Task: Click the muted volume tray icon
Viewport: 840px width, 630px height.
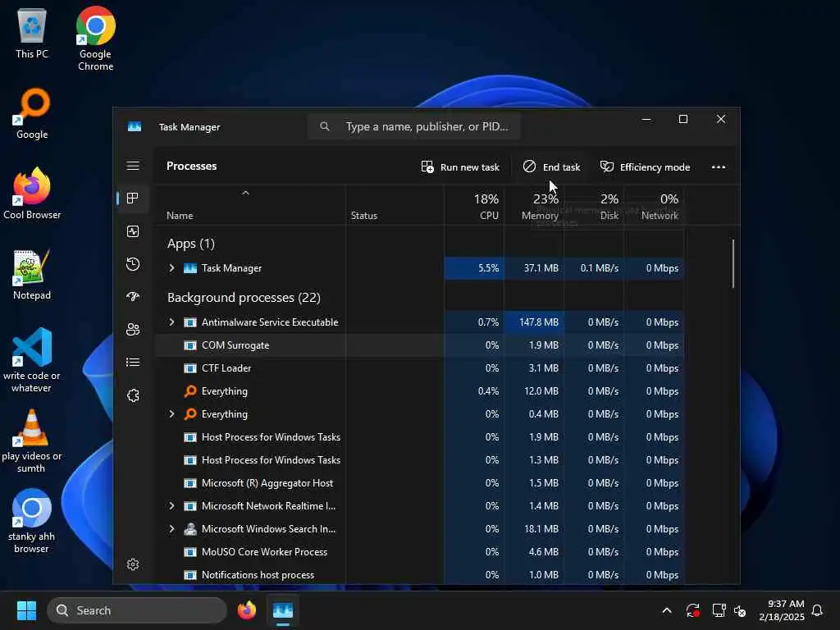Action: point(741,610)
